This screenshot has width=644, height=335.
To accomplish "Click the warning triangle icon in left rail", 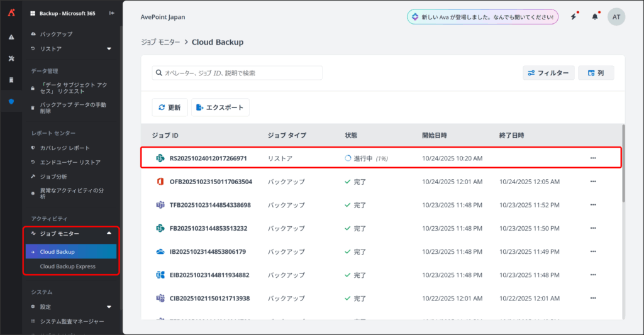I will [x=11, y=37].
